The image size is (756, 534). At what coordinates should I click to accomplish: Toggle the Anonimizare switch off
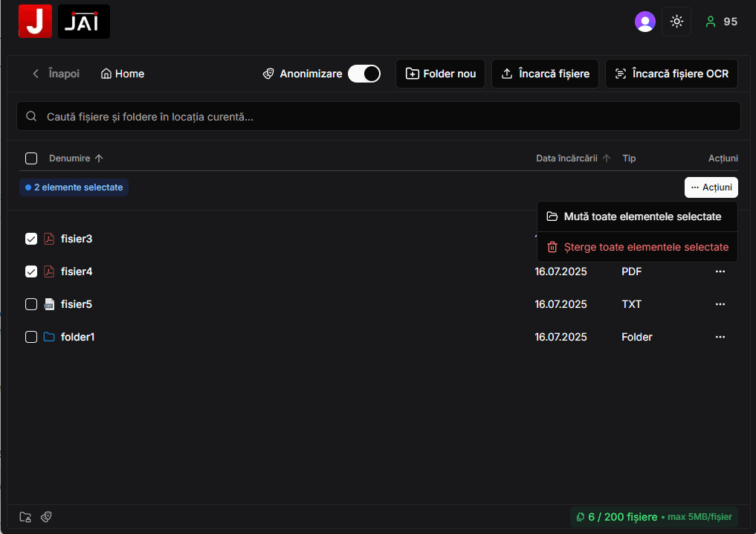click(x=364, y=74)
